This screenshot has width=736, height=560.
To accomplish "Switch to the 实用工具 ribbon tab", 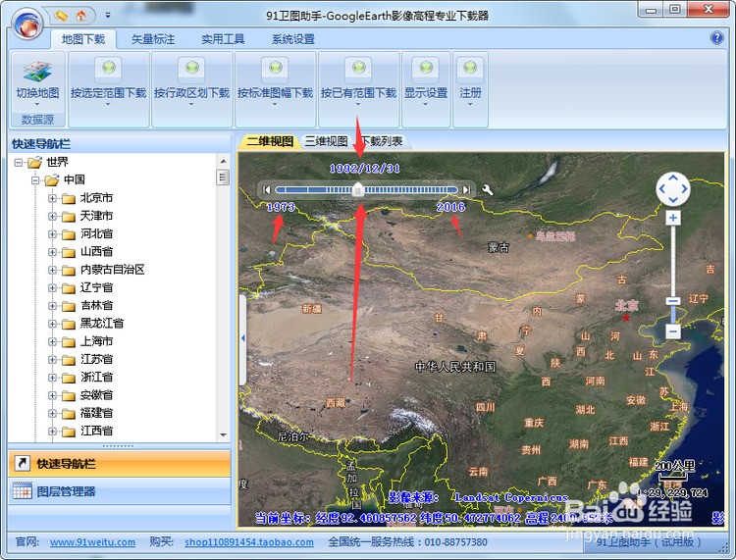I will click(x=223, y=39).
